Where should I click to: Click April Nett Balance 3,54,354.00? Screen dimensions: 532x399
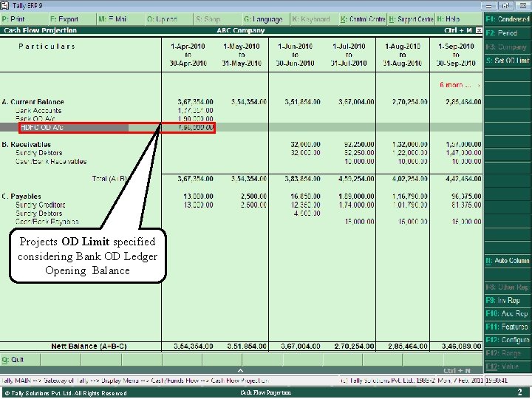pos(194,347)
